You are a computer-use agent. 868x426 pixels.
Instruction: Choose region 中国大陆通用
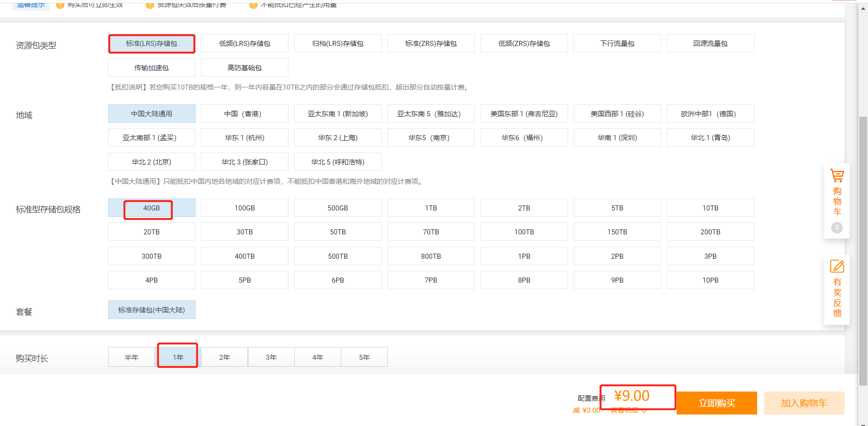click(152, 114)
